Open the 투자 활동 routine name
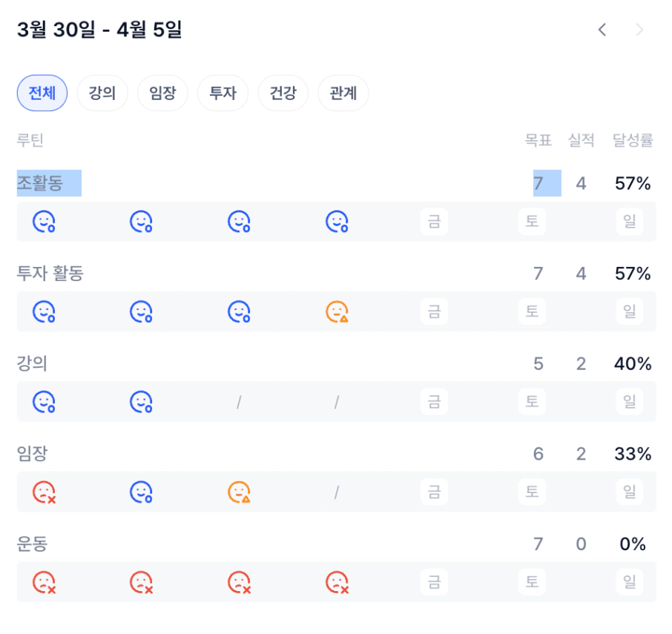 (50, 274)
